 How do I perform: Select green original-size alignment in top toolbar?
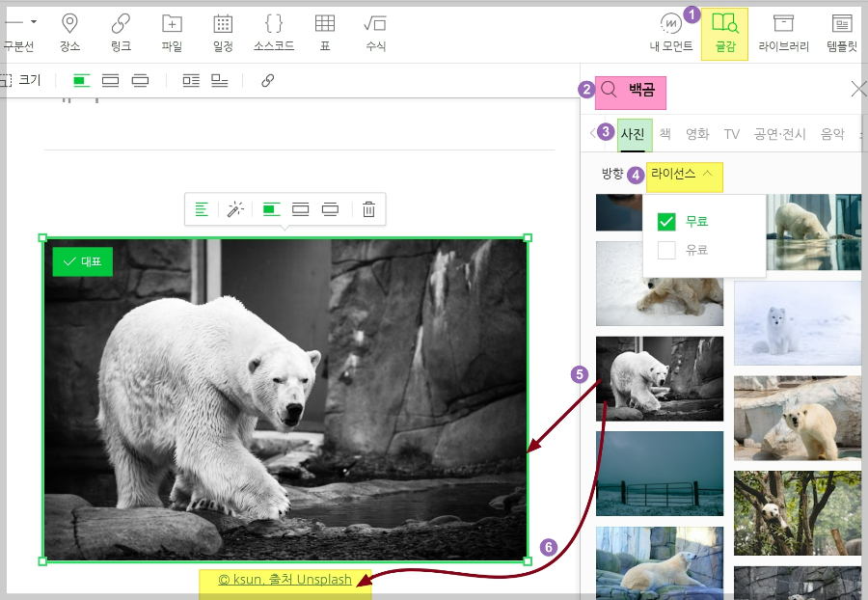(x=81, y=81)
